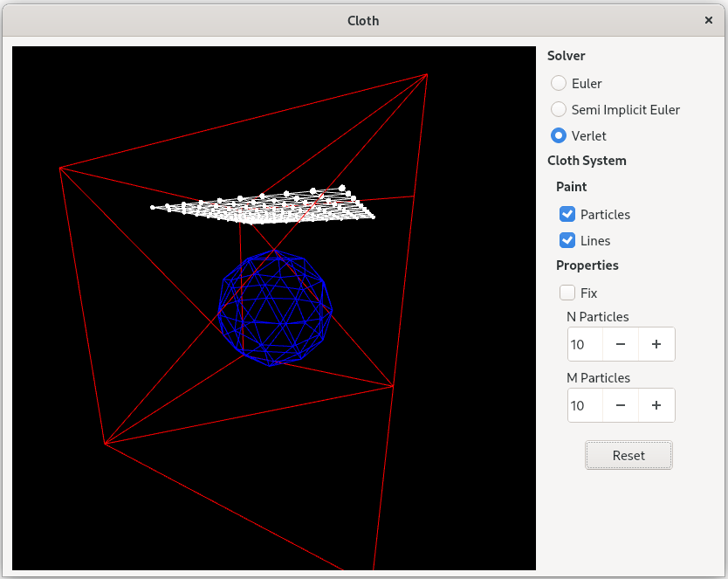Click the white cloth particle mesh
Screen dimensions: 728x579
(263, 205)
